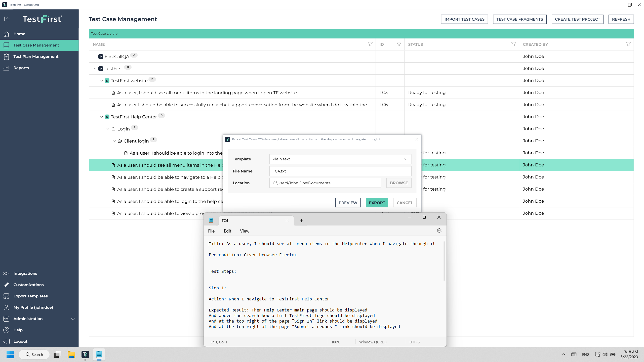This screenshot has width=644, height=362.
Task: Open the Home section in sidebar
Action: pyautogui.click(x=19, y=34)
